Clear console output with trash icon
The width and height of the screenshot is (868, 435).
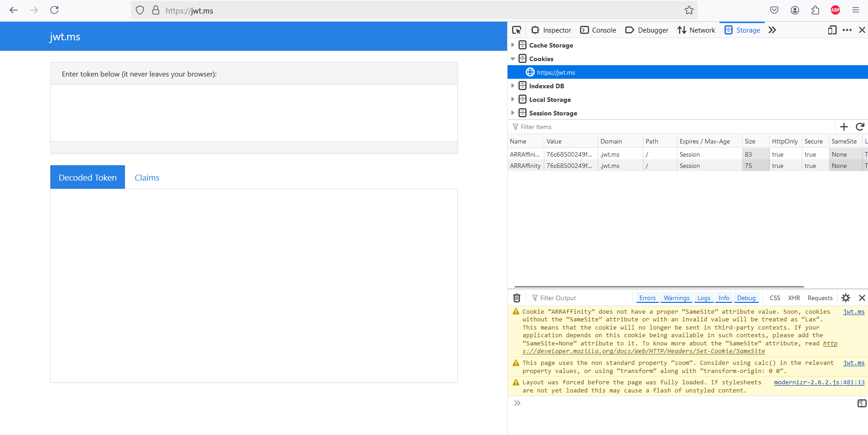[517, 298]
